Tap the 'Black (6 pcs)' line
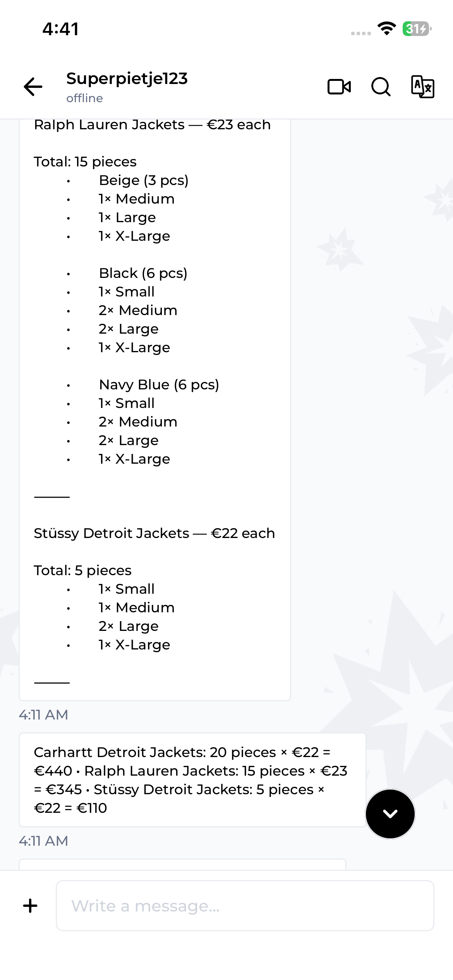Screen dimensions: 453x980 click(143, 273)
